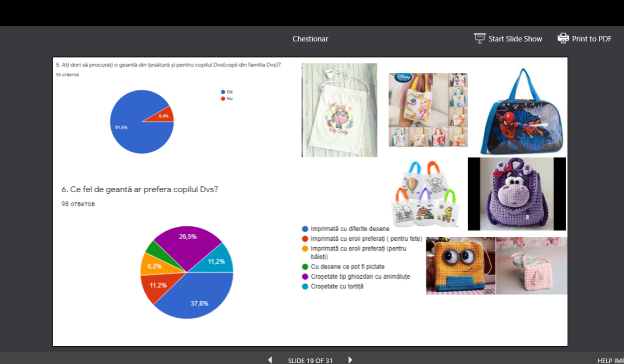Select the Print to PDF text
624x364 pixels.
[591, 39]
